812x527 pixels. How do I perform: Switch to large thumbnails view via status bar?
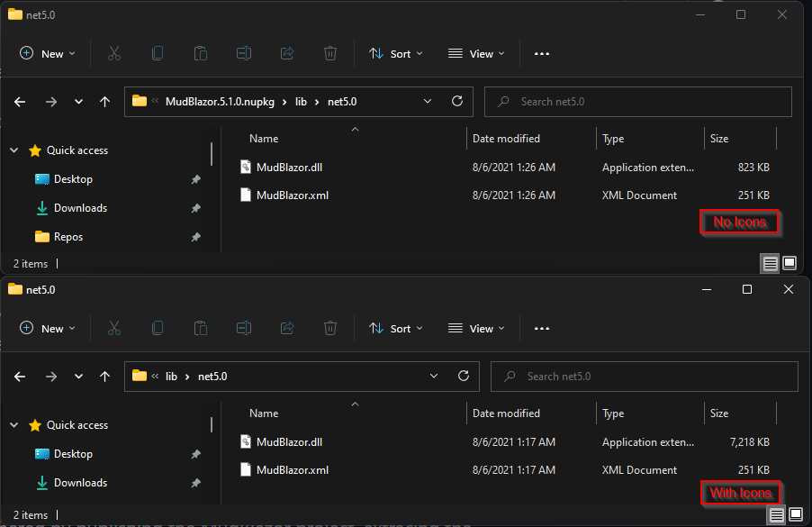[789, 262]
